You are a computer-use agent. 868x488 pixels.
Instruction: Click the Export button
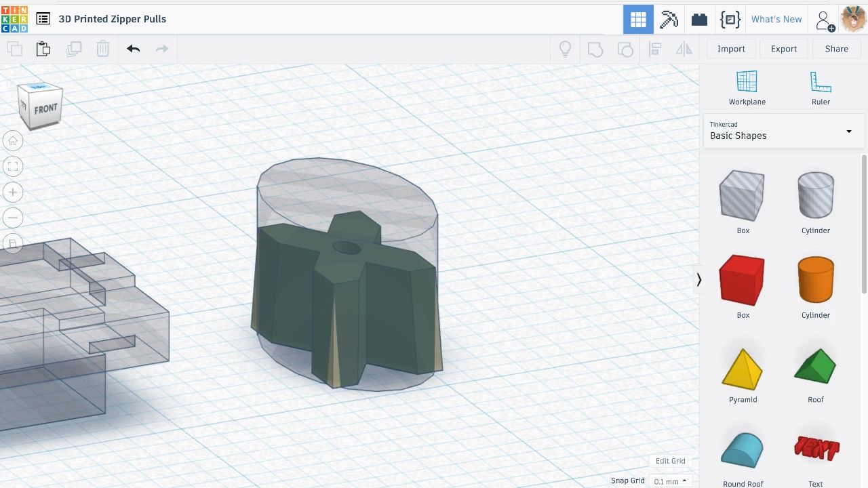click(x=783, y=48)
